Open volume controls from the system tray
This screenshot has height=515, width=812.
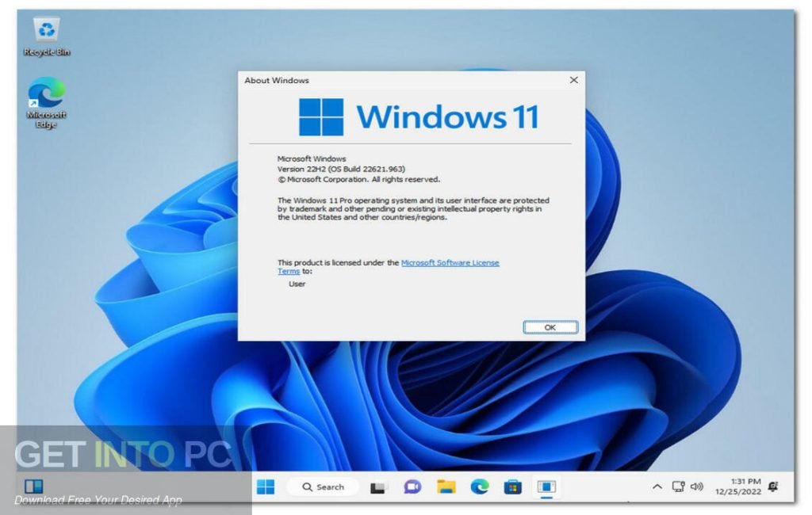click(x=695, y=486)
